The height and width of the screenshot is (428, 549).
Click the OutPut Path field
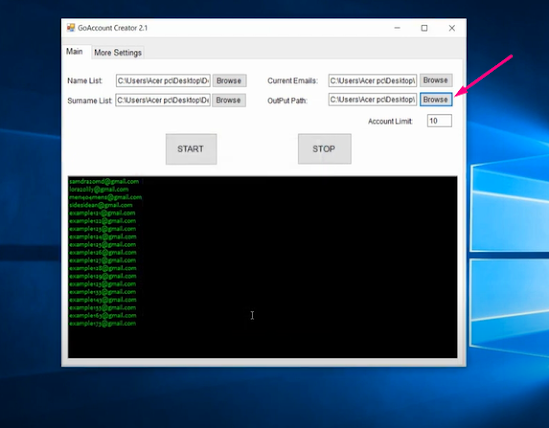point(373,99)
